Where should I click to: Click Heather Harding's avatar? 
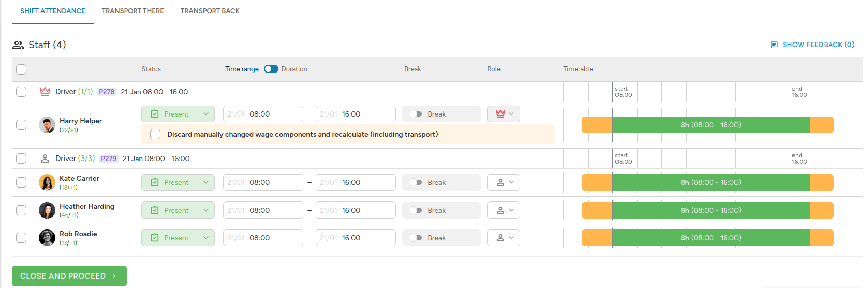click(x=47, y=210)
